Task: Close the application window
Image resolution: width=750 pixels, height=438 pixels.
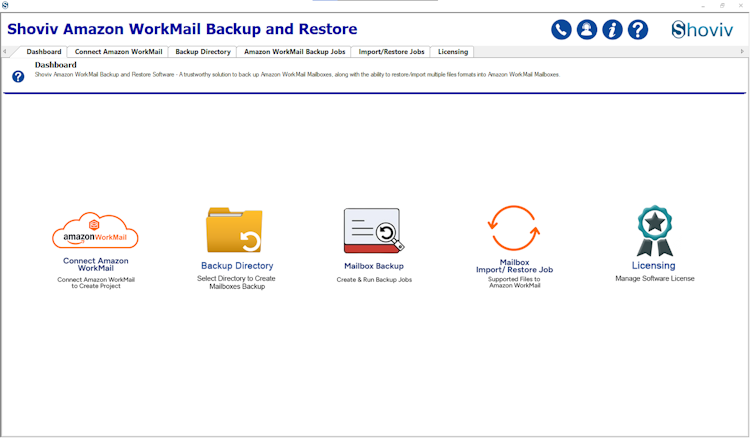Action: 741,6
